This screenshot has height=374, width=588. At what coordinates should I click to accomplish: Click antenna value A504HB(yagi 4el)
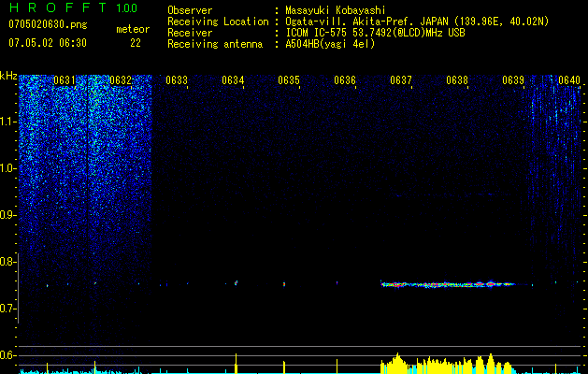(x=330, y=44)
